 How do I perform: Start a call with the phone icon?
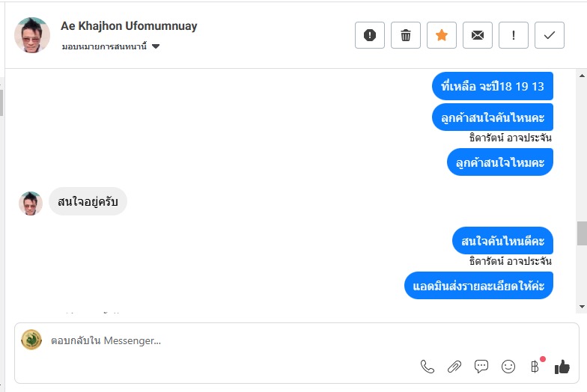[x=428, y=367]
